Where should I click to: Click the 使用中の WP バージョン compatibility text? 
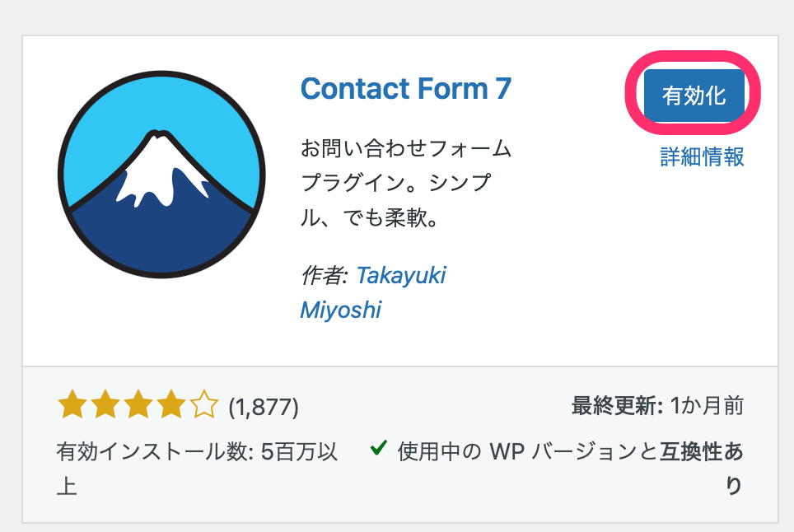click(x=527, y=451)
